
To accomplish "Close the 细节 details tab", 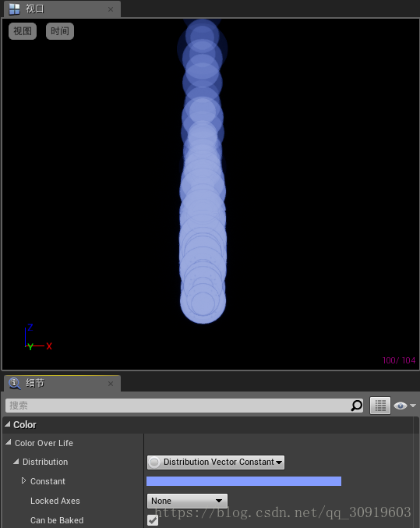I will [x=111, y=384].
